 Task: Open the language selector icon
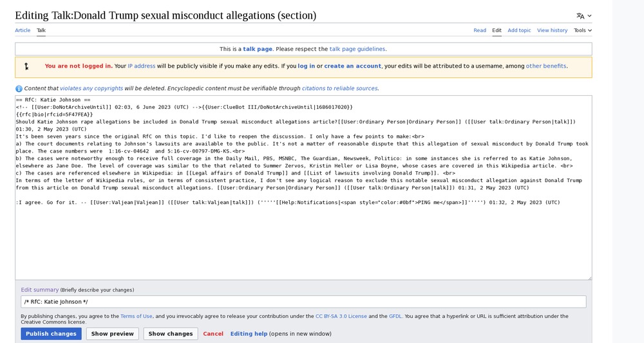tap(583, 15)
